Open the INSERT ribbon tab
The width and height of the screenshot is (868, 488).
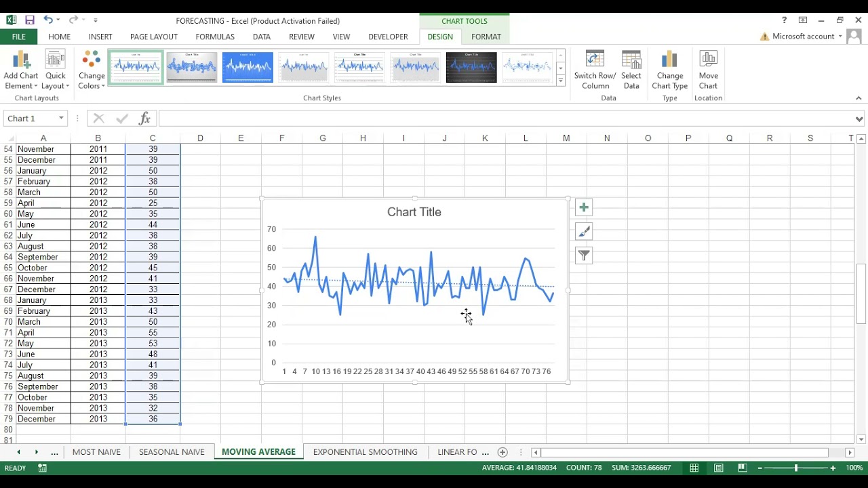pyautogui.click(x=100, y=37)
